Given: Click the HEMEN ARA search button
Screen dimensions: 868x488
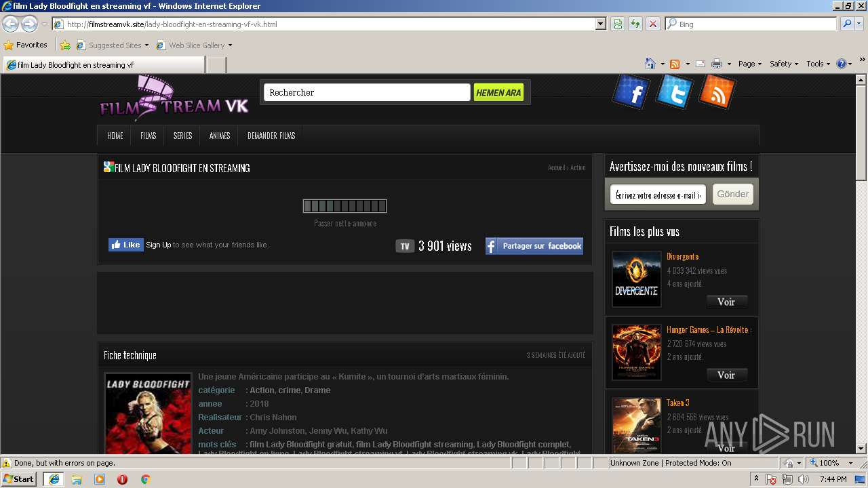Looking at the screenshot, I should (498, 93).
